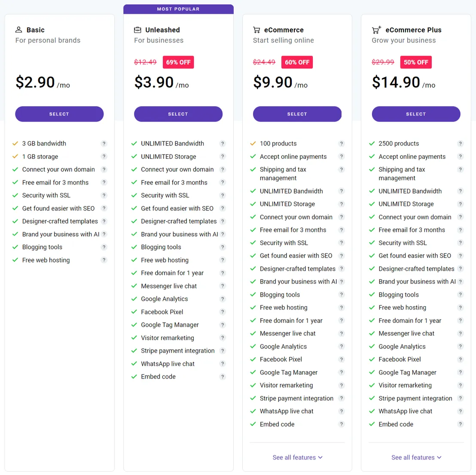
Task: Open help tooltip for WhatsApp live chat under eCommerce
Action: [x=342, y=411]
